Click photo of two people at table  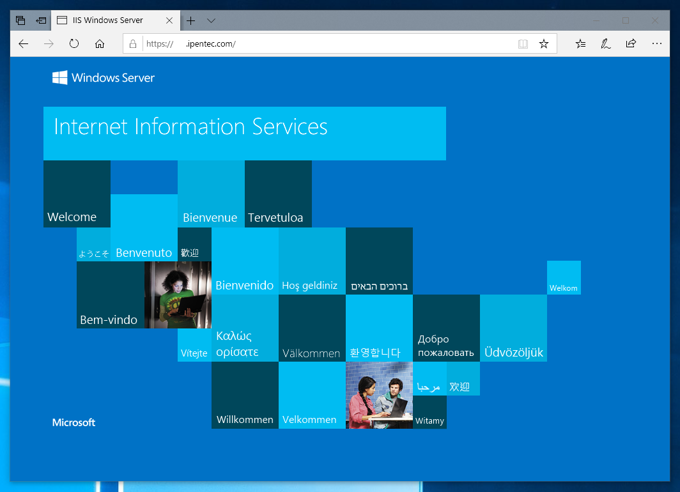point(379,395)
